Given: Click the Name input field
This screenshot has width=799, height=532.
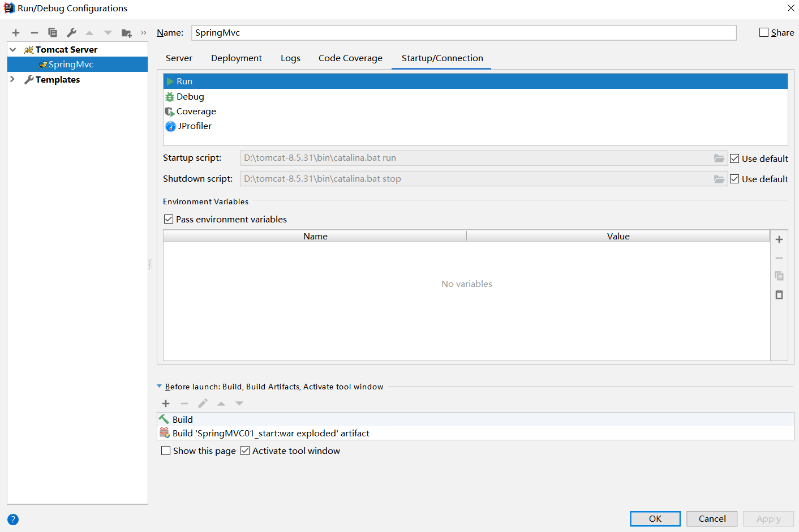Looking at the screenshot, I should pos(464,33).
